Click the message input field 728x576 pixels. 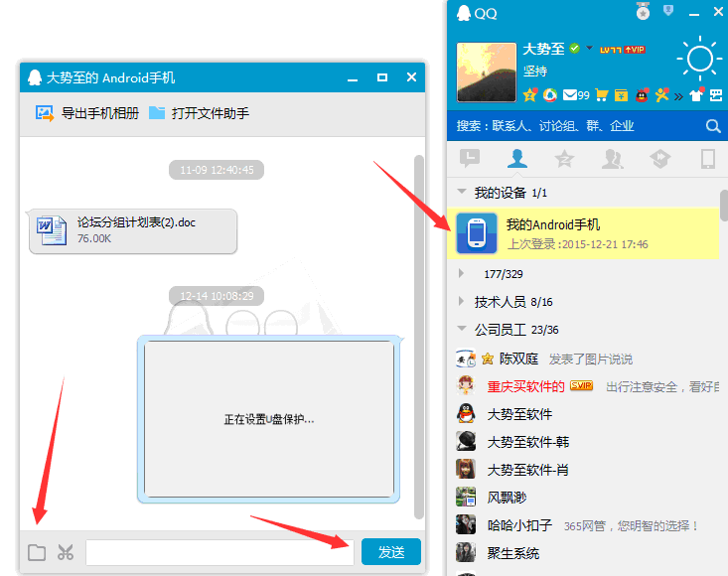(218, 552)
